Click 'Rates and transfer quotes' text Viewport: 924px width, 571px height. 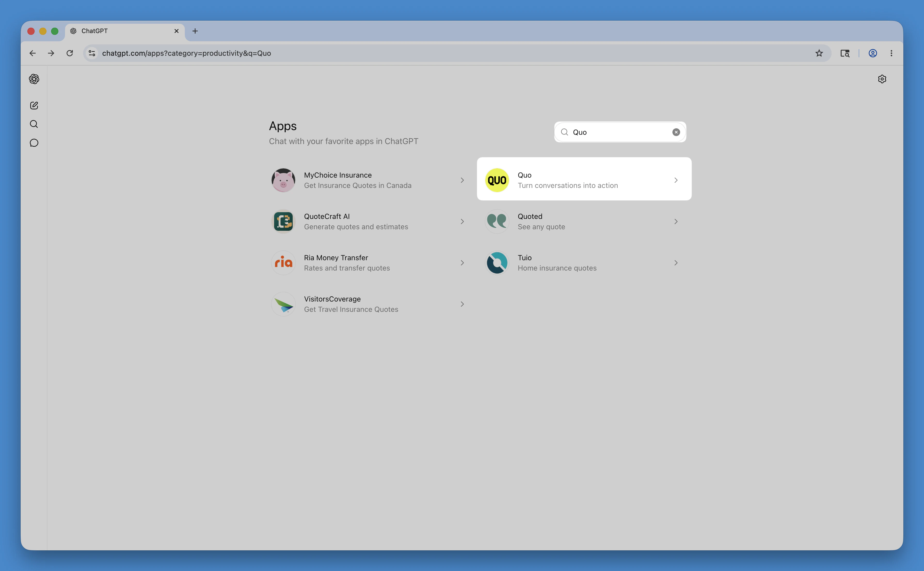(x=347, y=268)
